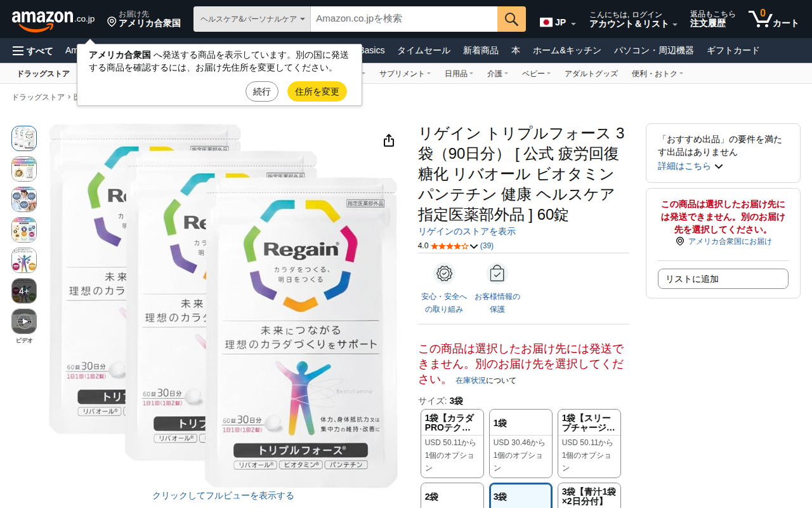
Task: Expand the 詳細はこちら chevron
Action: pyautogui.click(x=719, y=166)
